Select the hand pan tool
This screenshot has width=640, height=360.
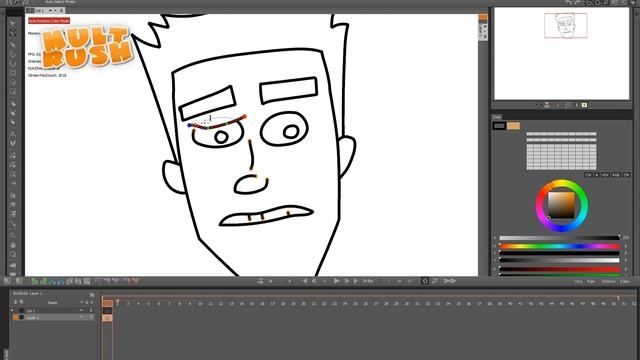pyautogui.click(x=13, y=245)
